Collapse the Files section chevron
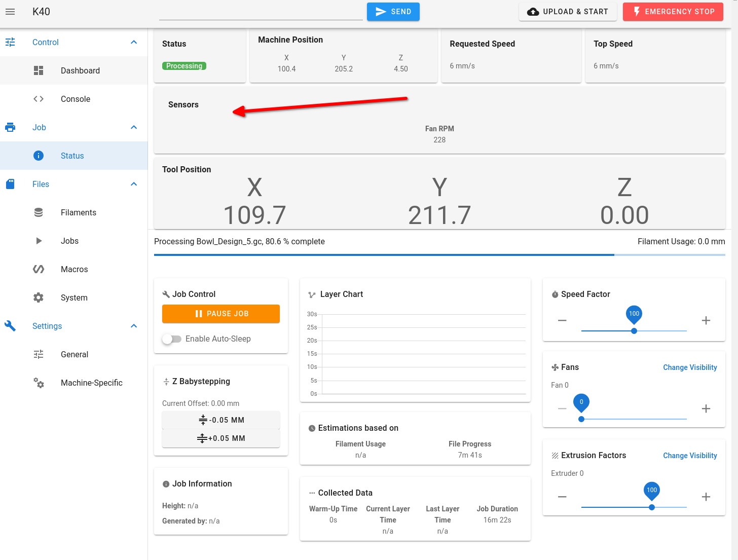 click(134, 184)
